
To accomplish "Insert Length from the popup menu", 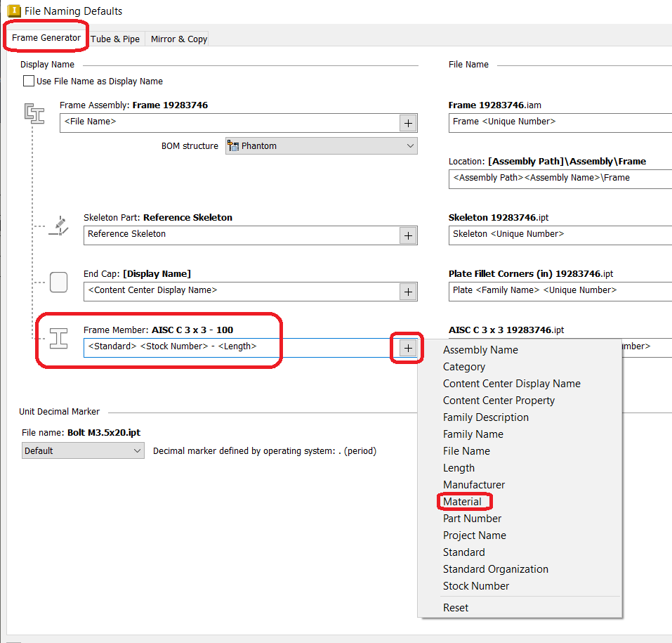I will (x=459, y=468).
